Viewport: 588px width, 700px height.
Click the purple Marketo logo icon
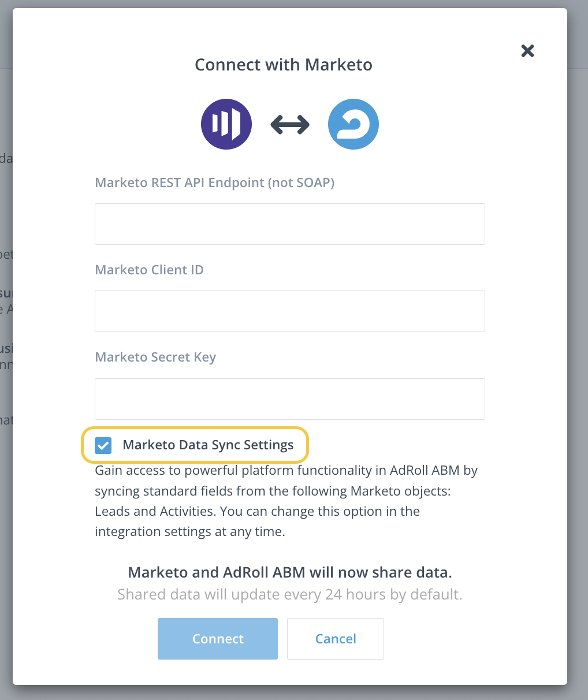tap(226, 124)
